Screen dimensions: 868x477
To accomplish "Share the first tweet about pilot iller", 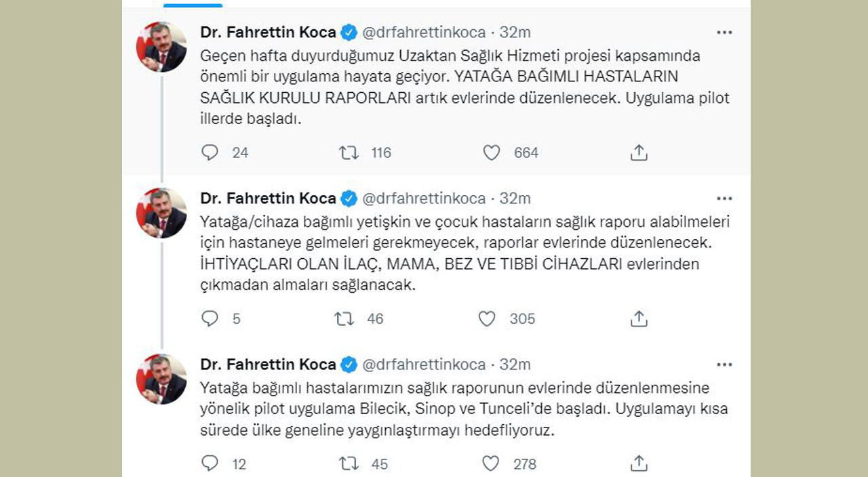I will click(639, 152).
